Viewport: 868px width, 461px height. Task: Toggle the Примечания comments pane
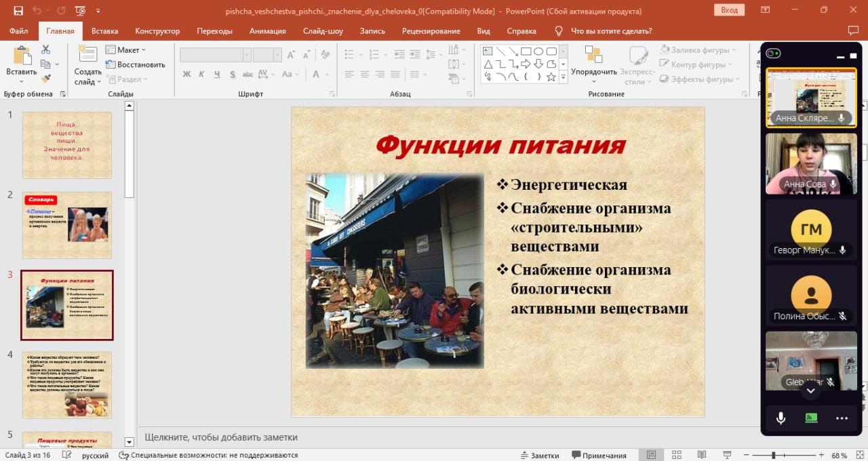click(599, 456)
